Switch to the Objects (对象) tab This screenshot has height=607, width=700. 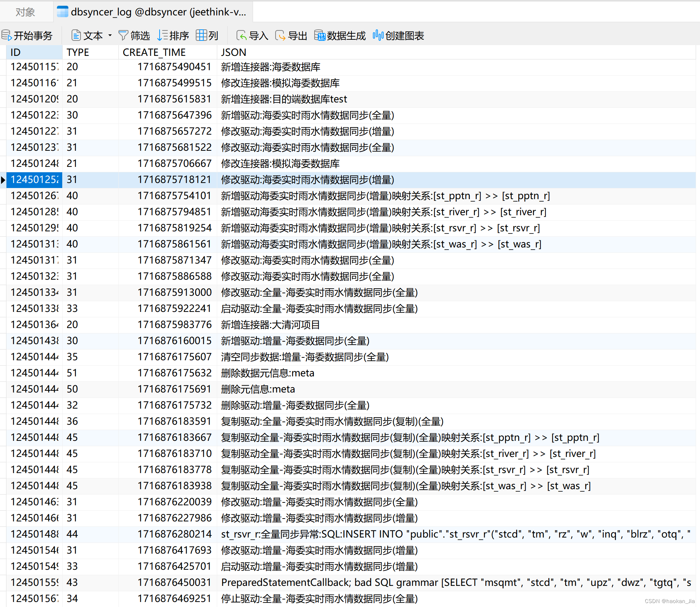tap(25, 12)
